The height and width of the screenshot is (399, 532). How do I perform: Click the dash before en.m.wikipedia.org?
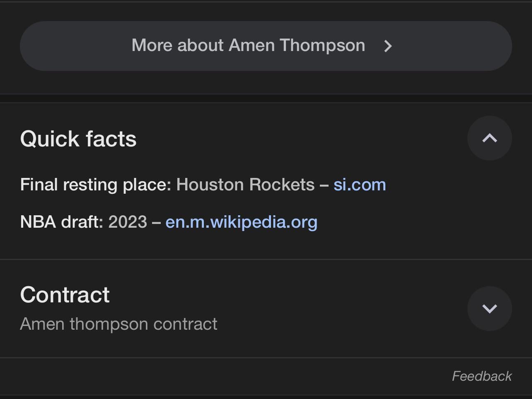tap(156, 222)
